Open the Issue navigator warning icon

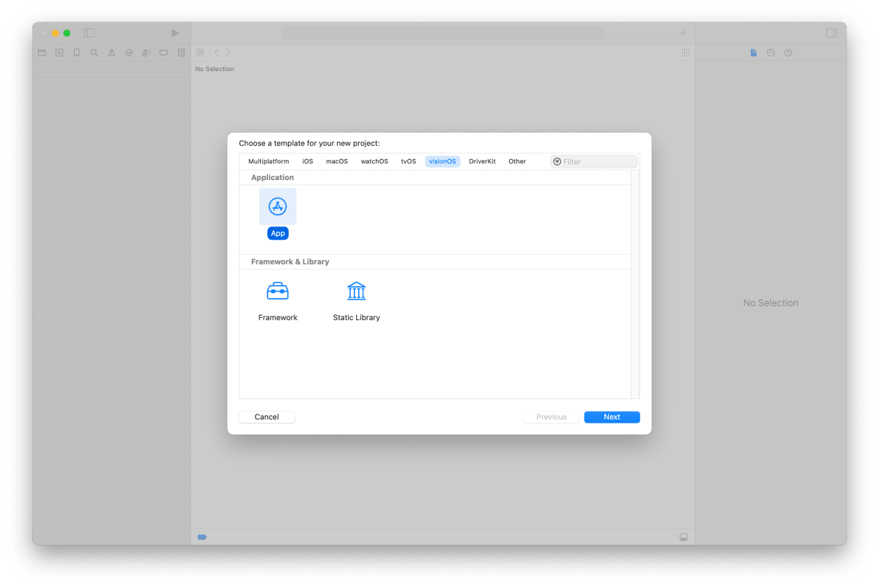111,52
